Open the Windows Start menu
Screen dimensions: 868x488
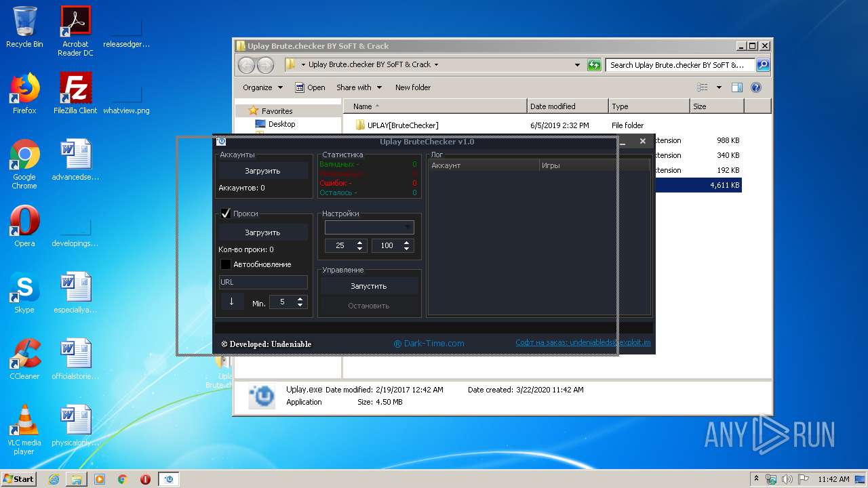click(x=18, y=479)
